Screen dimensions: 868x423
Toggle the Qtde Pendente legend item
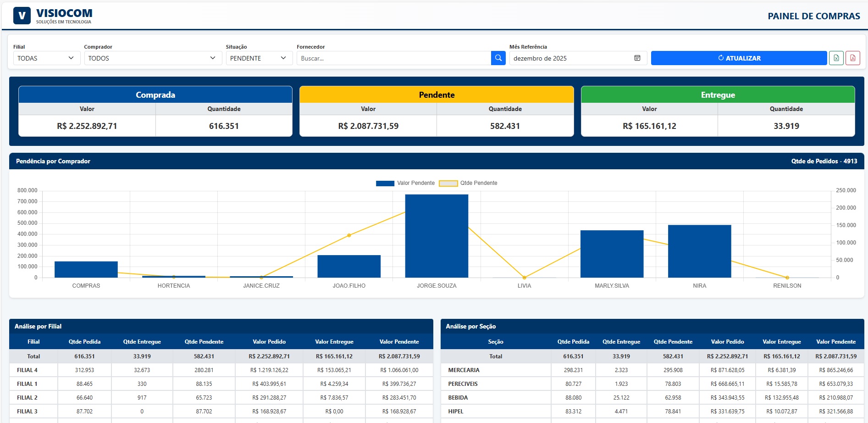(x=478, y=183)
